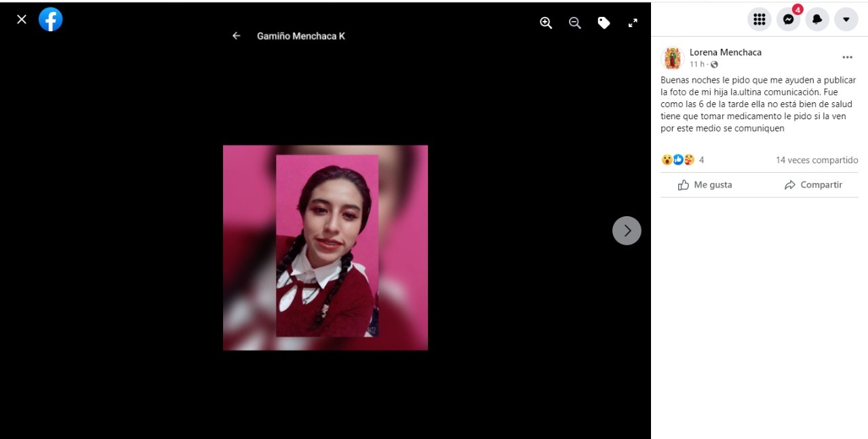The width and height of the screenshot is (868, 439).
Task: Go back using the arrow beside Gamiño Menchaca K
Action: point(236,36)
